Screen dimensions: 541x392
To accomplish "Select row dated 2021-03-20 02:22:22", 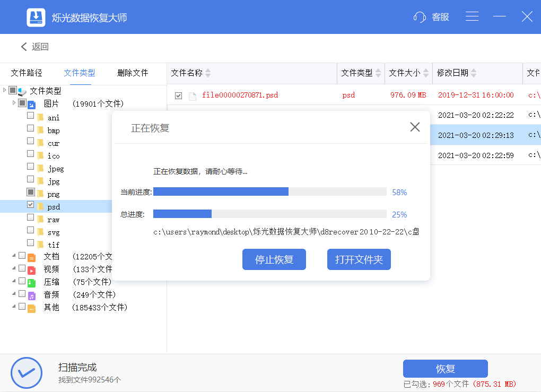I will tap(485, 115).
